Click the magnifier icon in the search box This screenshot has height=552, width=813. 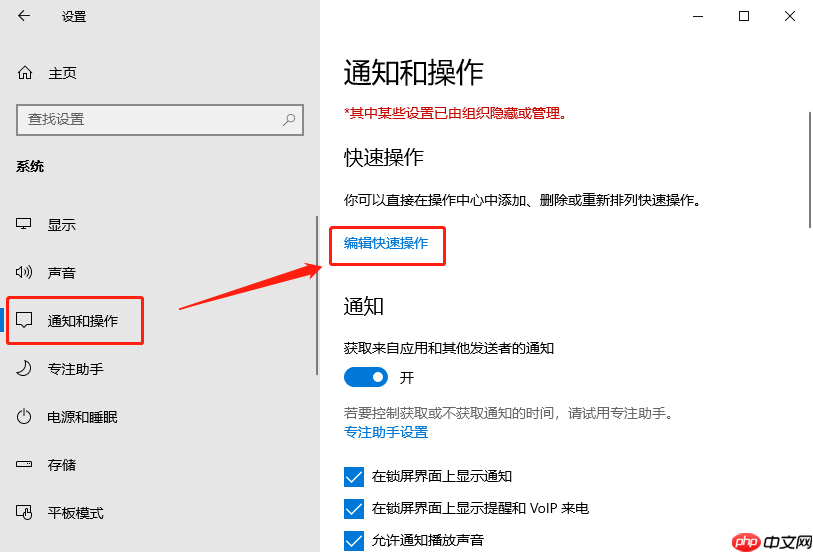[x=289, y=120]
